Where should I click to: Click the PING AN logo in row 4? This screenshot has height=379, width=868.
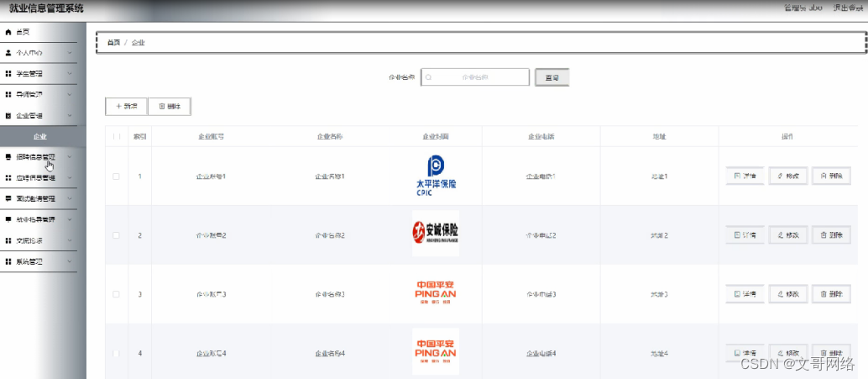[436, 351]
